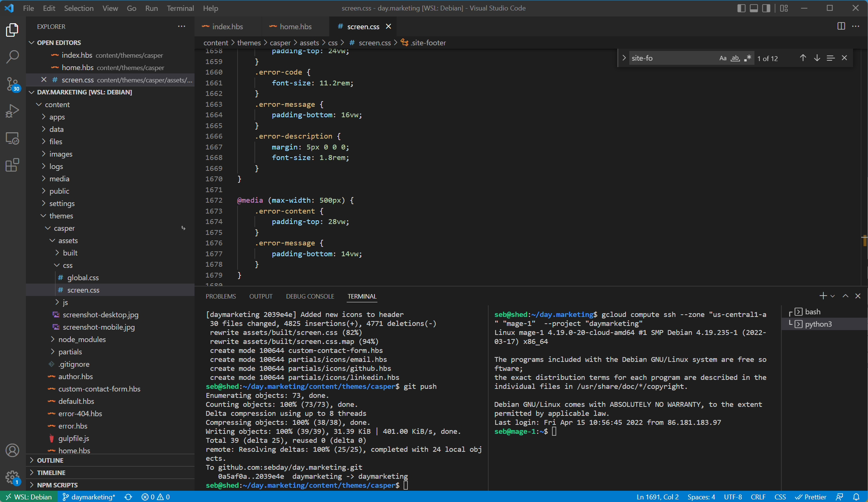Switch to the home.hbs tab

[x=295, y=26]
